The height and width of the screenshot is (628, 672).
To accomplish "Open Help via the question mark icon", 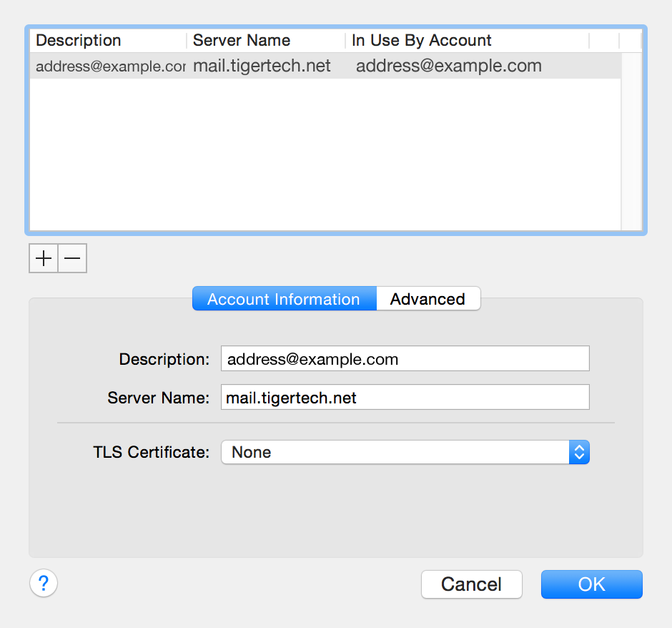I will tap(43, 583).
